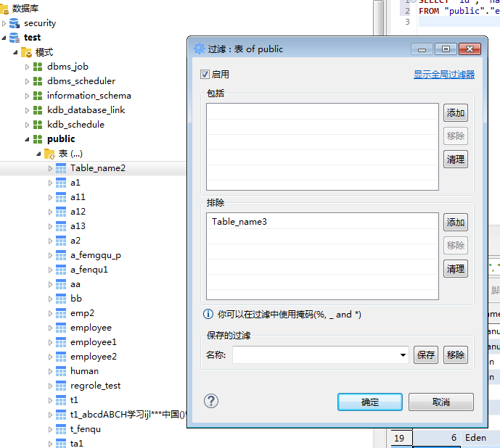The image size is (500, 448).
Task: Click 添加 button in 包括 section
Action: [455, 113]
